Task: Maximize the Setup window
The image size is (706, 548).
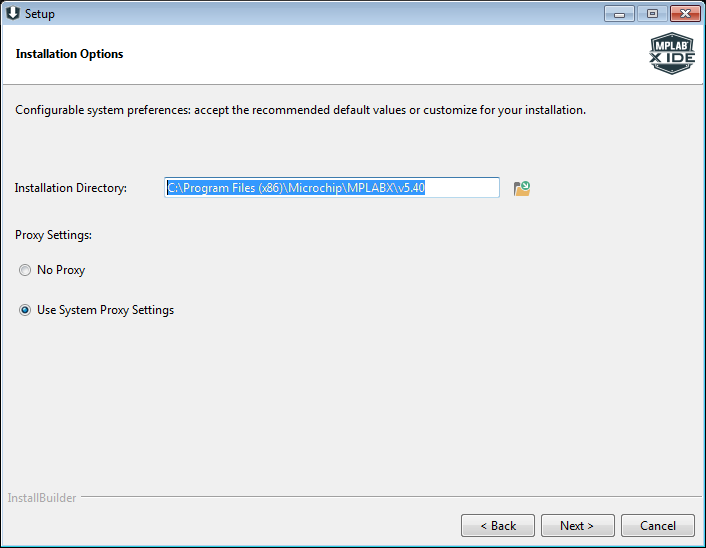Action: coord(652,14)
